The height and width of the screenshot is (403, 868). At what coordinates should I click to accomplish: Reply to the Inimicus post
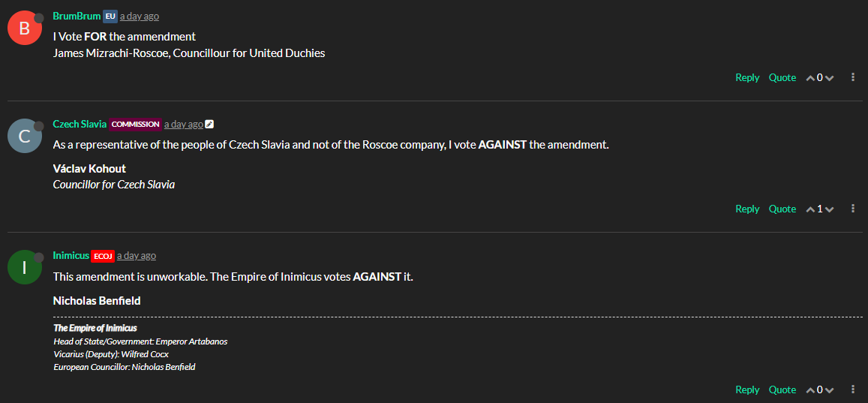pos(747,389)
